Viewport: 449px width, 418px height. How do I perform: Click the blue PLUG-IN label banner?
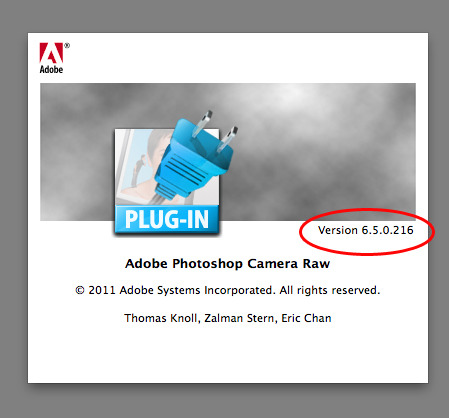tap(167, 219)
